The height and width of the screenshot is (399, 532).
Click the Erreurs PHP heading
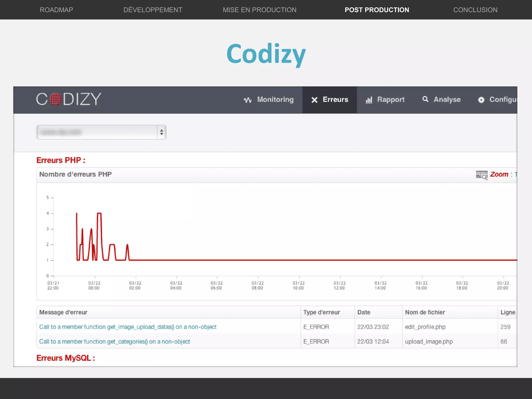(61, 160)
